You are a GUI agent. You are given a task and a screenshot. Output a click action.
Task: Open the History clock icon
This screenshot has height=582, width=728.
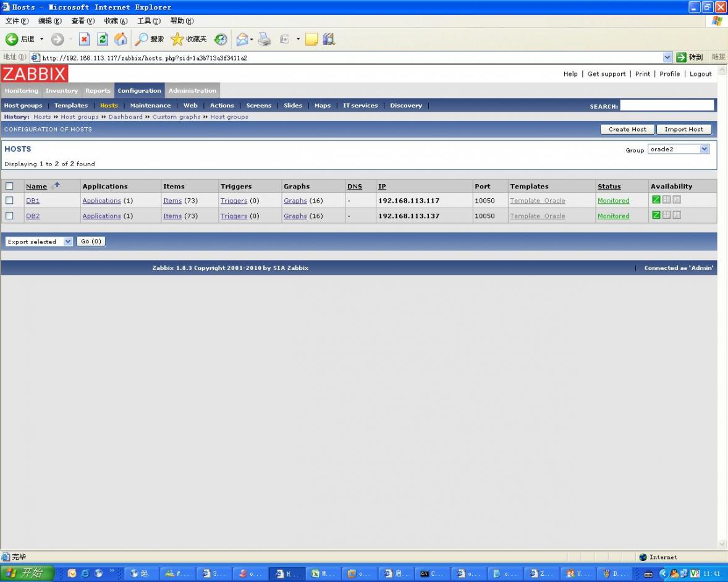tap(221, 39)
